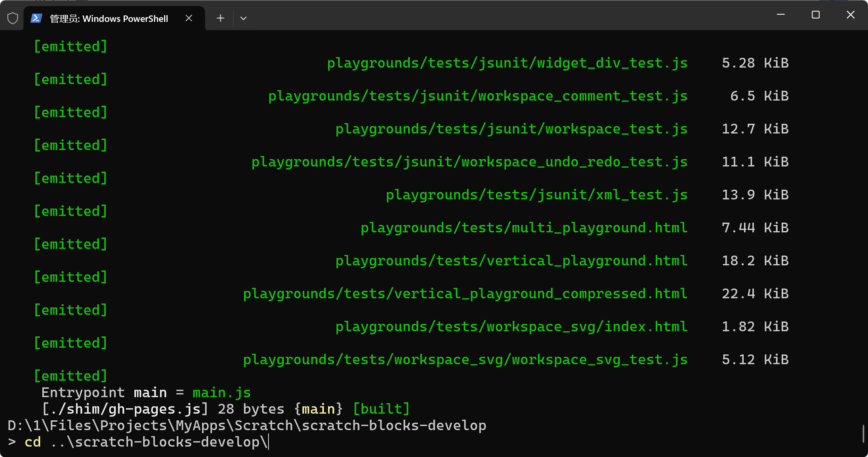Click the workspace_undo_redo_test.js file path
Screen dimensions: 868x457
[x=469, y=162]
